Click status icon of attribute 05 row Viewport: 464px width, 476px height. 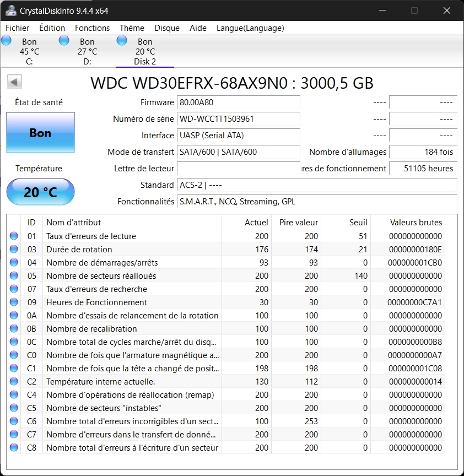pos(14,276)
